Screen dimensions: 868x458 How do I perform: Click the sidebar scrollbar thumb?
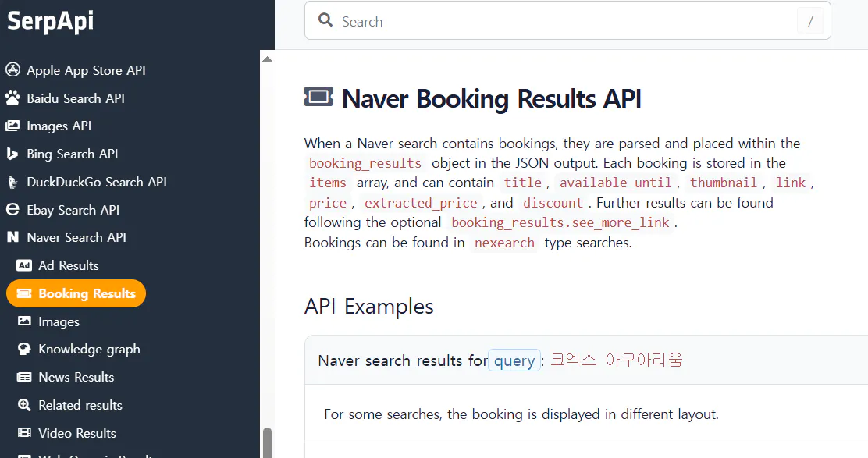[x=268, y=442]
